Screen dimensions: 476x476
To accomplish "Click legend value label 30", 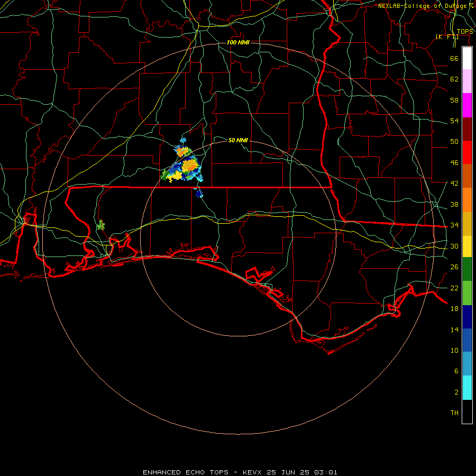I will click(x=454, y=246).
